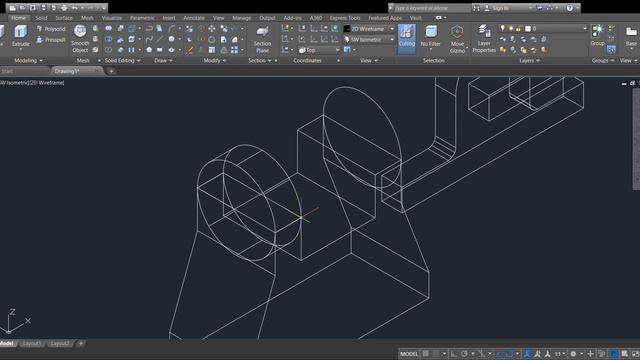Screen dimensions: 640x360
Task: Switch to the Solid ribbon tab
Action: tap(41, 18)
